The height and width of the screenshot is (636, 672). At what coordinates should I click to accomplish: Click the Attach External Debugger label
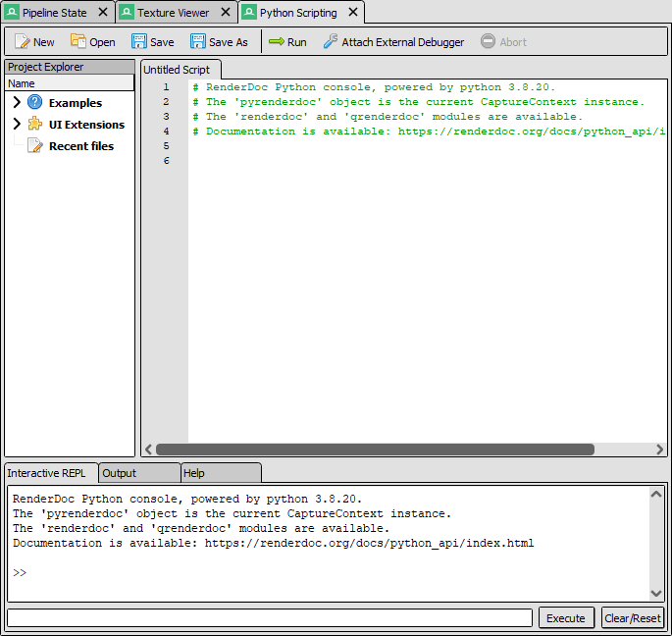coord(403,42)
